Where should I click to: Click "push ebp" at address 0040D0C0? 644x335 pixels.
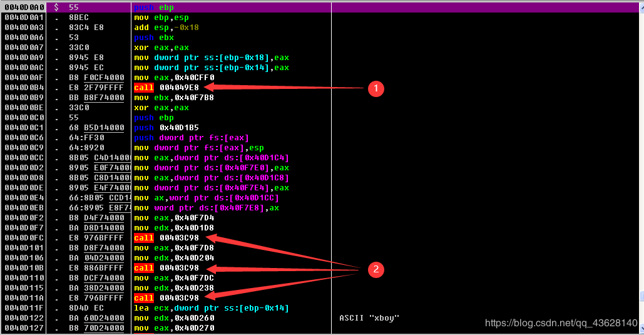tap(154, 118)
